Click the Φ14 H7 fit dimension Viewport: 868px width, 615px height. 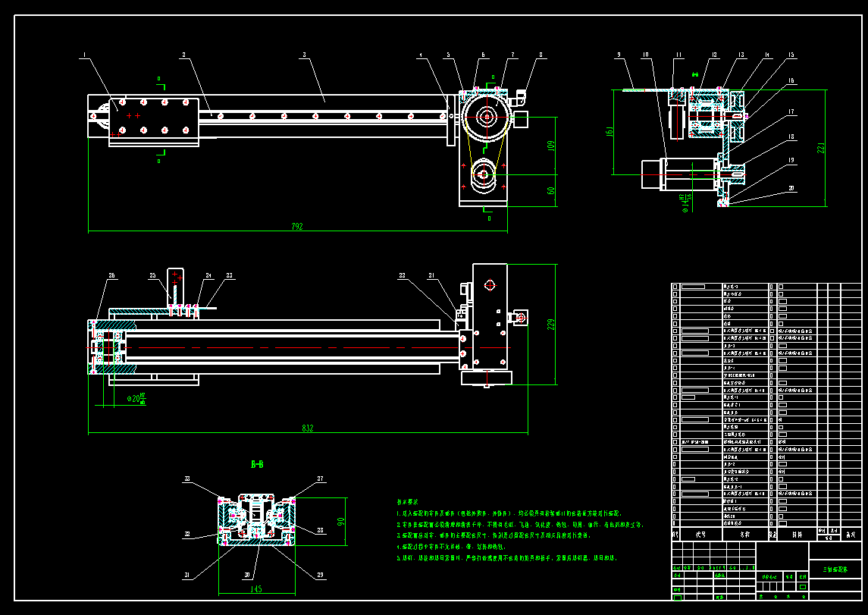point(687,202)
